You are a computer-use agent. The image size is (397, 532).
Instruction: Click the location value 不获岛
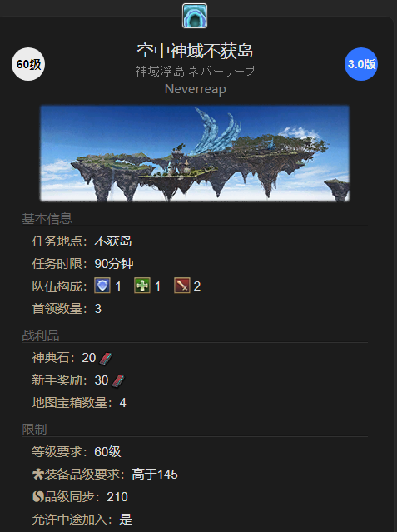(113, 241)
